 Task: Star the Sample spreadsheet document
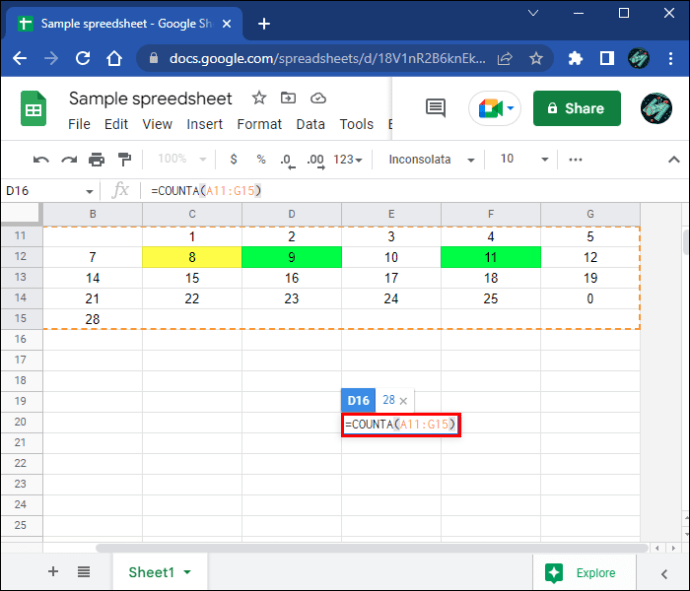pos(259,98)
